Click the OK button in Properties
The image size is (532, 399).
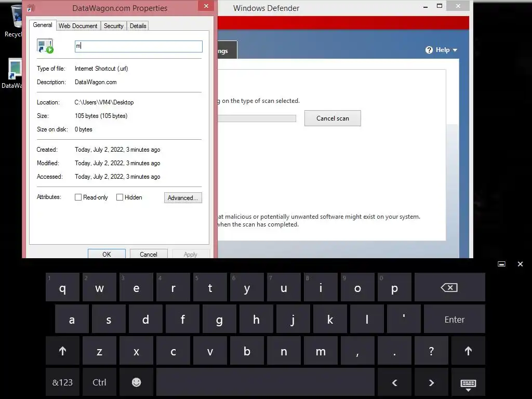click(107, 254)
